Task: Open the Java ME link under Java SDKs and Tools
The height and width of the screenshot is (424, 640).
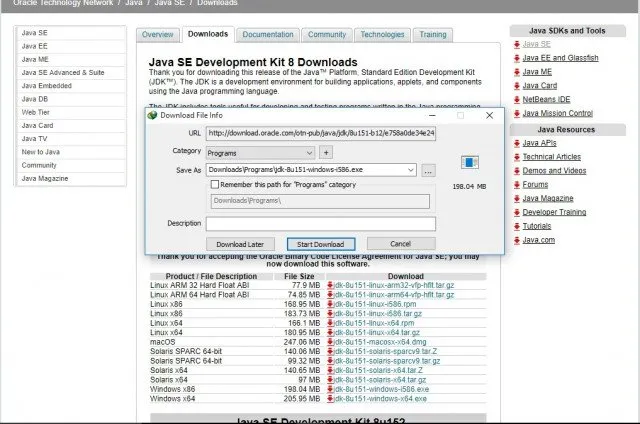Action: pos(537,72)
